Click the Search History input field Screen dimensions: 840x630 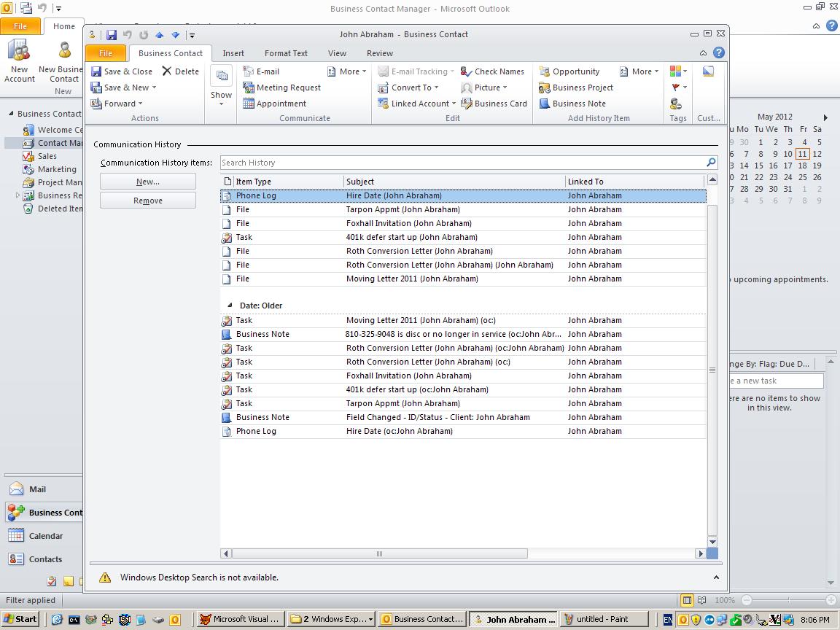pyautogui.click(x=462, y=163)
